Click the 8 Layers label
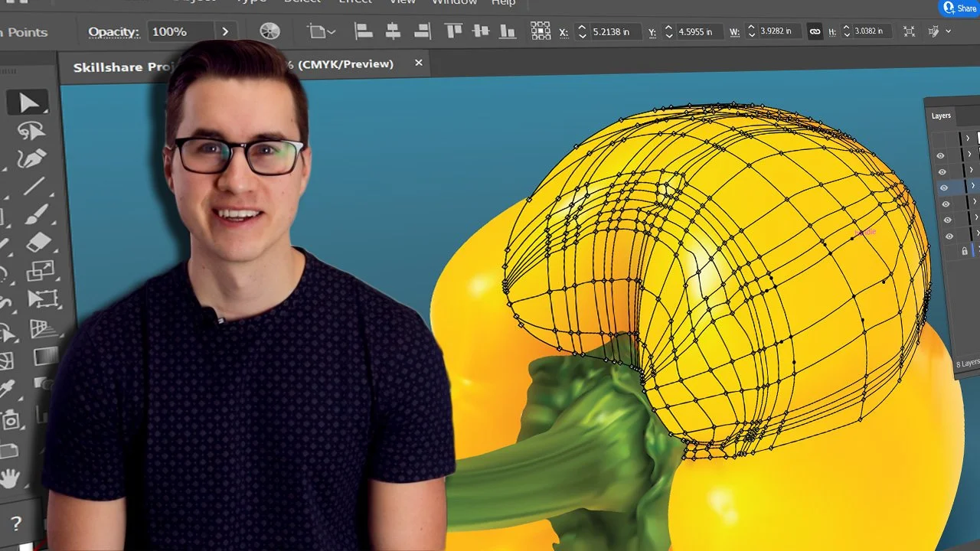 pyautogui.click(x=965, y=364)
